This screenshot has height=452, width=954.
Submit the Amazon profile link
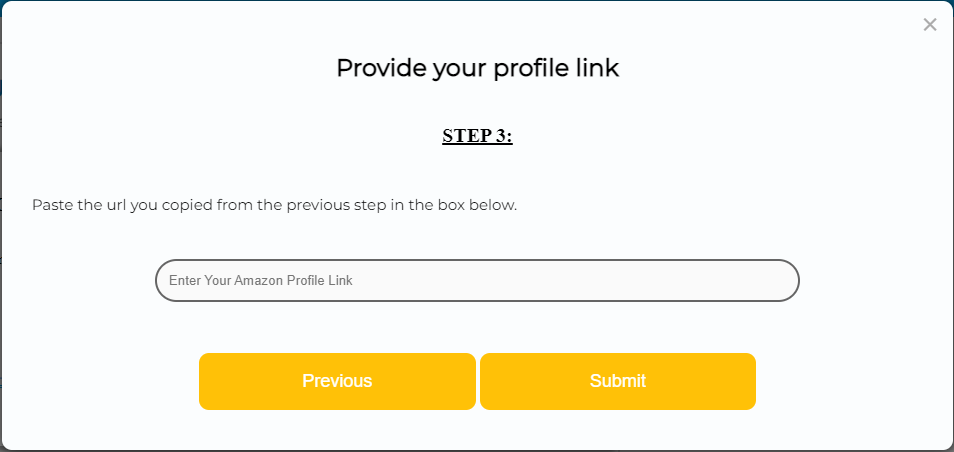[617, 381]
